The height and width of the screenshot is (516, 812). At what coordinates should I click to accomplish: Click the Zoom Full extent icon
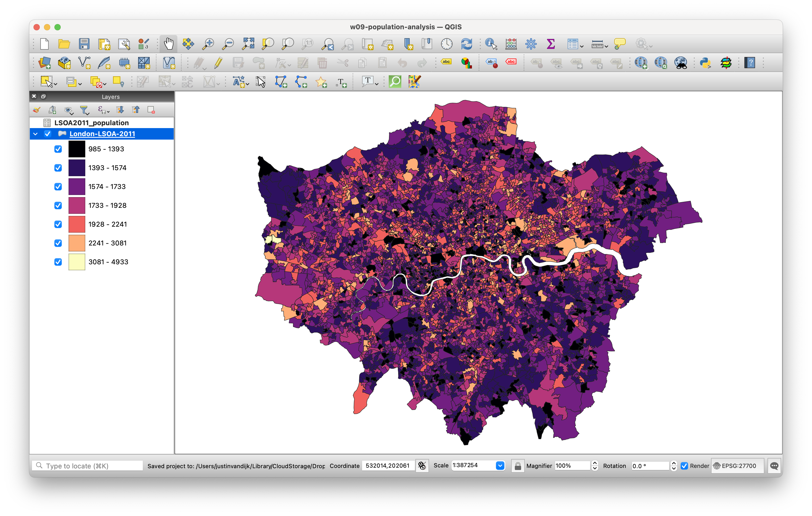(x=248, y=44)
